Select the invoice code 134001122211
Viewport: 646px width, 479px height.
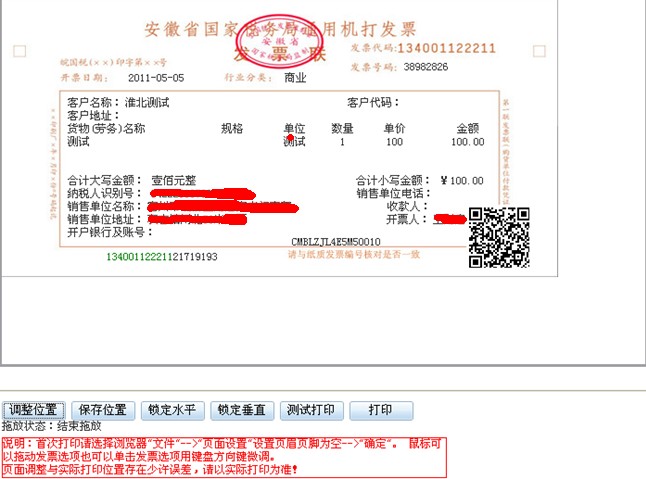[x=446, y=48]
